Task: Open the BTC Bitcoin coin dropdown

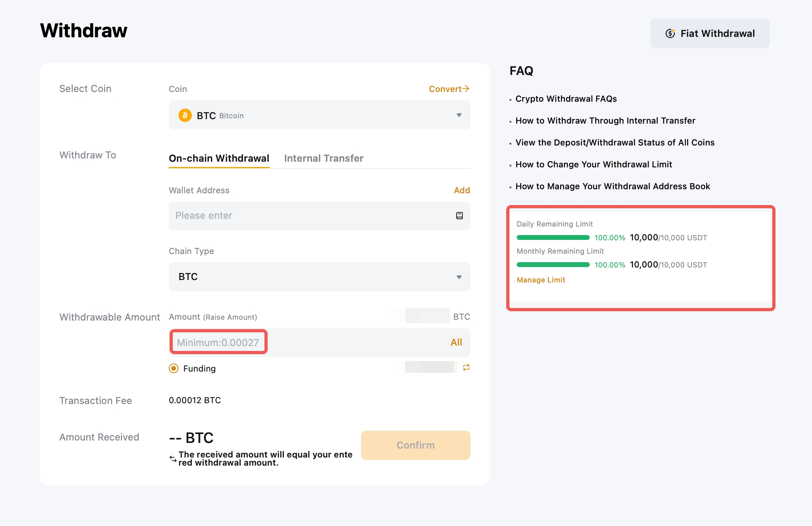Action: (x=319, y=115)
